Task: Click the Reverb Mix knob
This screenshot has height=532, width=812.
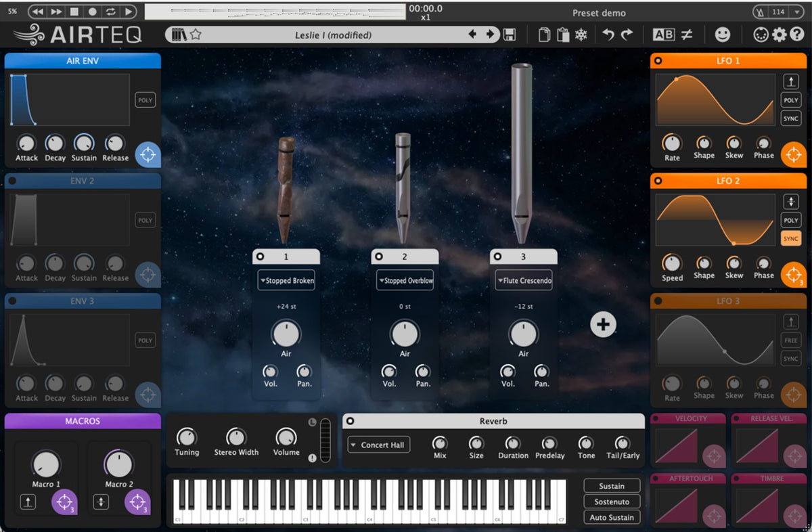Action: click(x=440, y=443)
